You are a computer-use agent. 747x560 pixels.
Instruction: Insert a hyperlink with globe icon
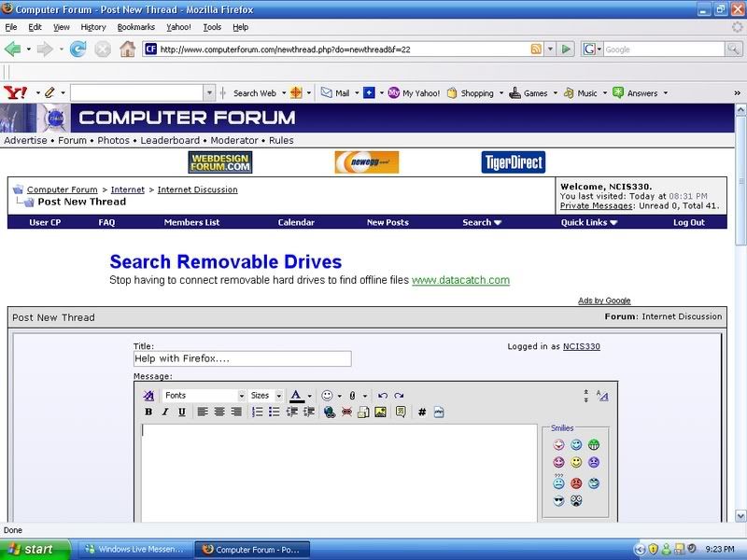[330, 412]
